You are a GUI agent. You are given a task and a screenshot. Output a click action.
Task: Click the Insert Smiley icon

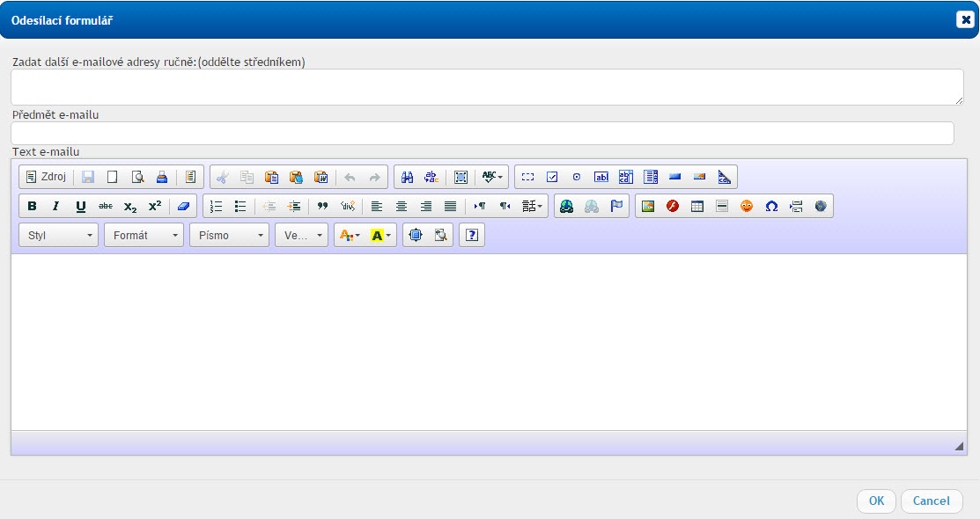tap(747, 207)
